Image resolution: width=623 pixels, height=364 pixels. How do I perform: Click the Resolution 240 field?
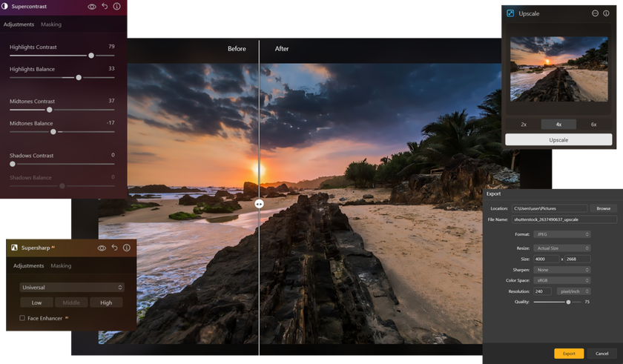pyautogui.click(x=542, y=291)
